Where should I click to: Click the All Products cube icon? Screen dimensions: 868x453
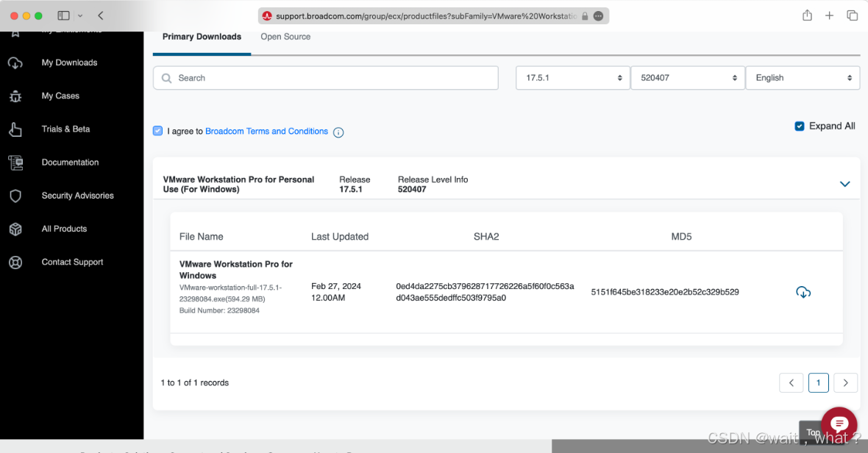[x=15, y=229]
